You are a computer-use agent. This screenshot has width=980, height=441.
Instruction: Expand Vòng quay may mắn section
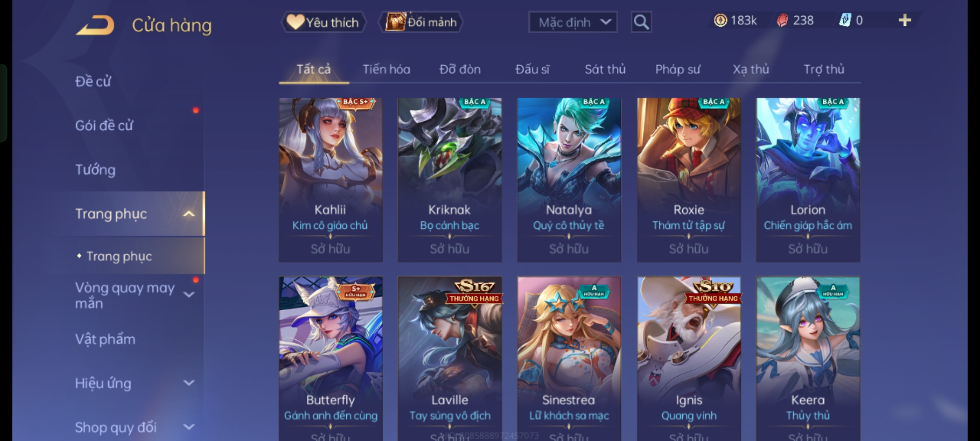(189, 294)
